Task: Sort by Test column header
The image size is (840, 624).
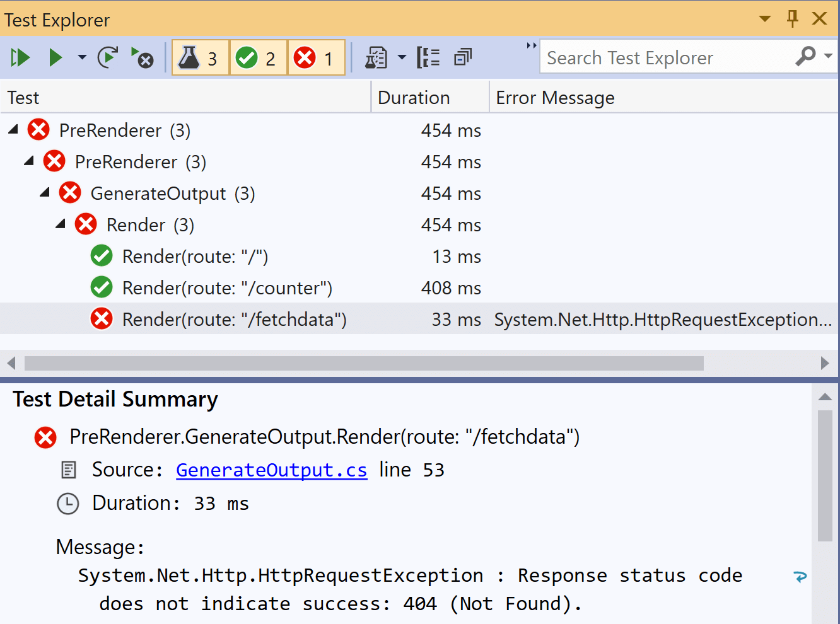Action: [185, 98]
